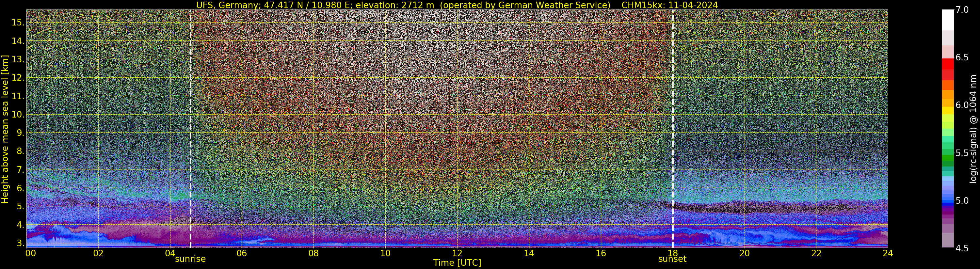Click the 'Height above mean sea level [km]' label

[5, 129]
